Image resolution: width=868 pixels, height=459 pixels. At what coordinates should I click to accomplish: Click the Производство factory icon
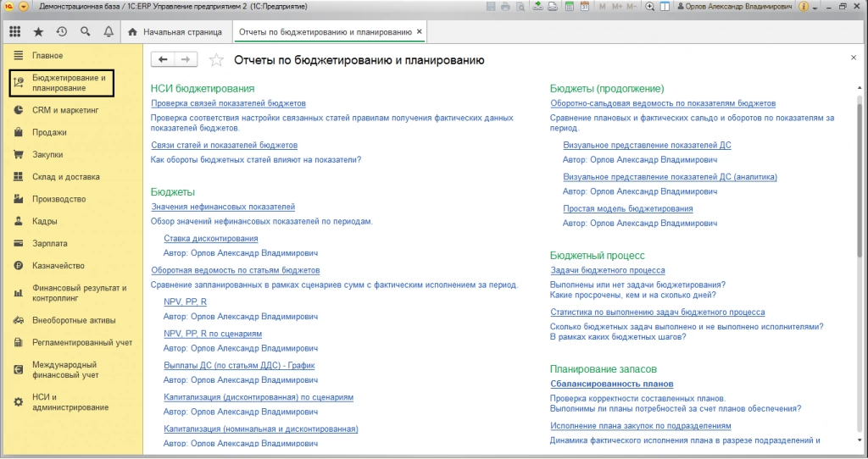[19, 198]
